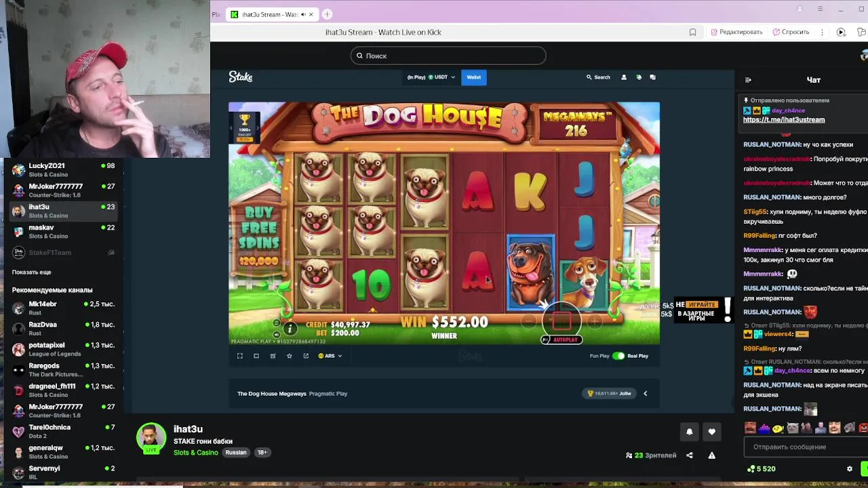This screenshot has width=868, height=488.
Task: Open Raregods recommended channel
Action: point(62,369)
